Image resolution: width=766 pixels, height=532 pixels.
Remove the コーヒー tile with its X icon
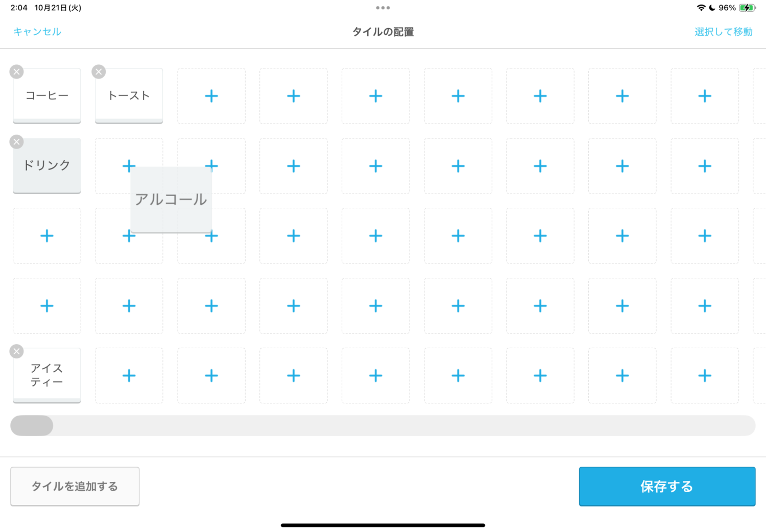17,72
